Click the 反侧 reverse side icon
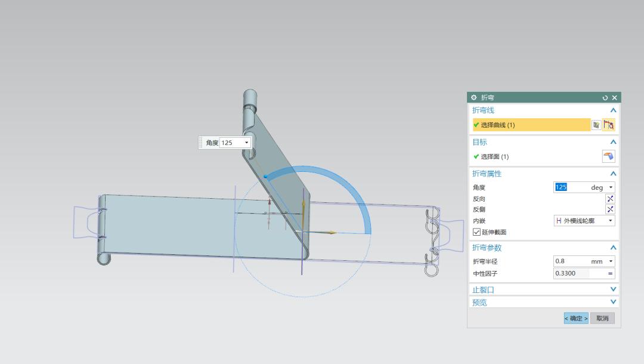This screenshot has height=364, width=644. coord(610,209)
